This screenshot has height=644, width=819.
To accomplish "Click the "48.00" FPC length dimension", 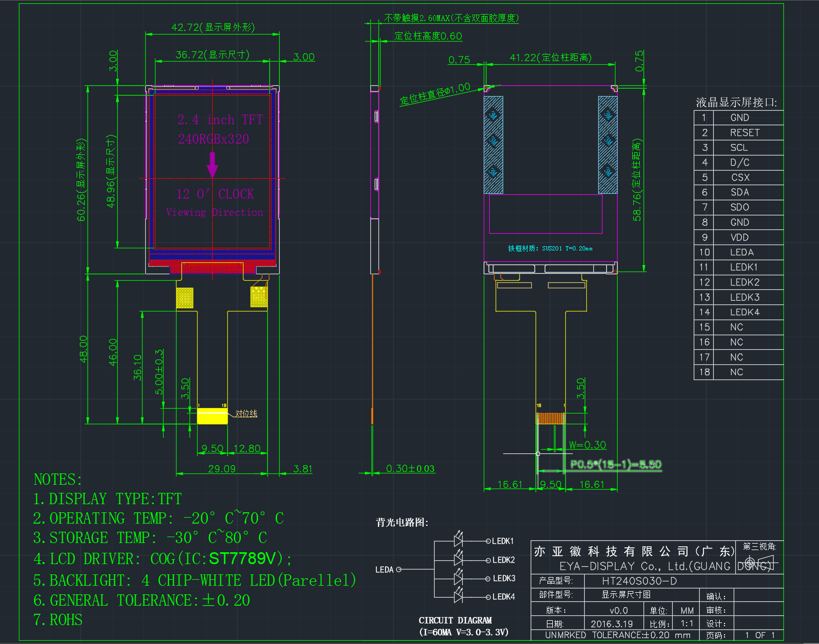I will [x=84, y=349].
